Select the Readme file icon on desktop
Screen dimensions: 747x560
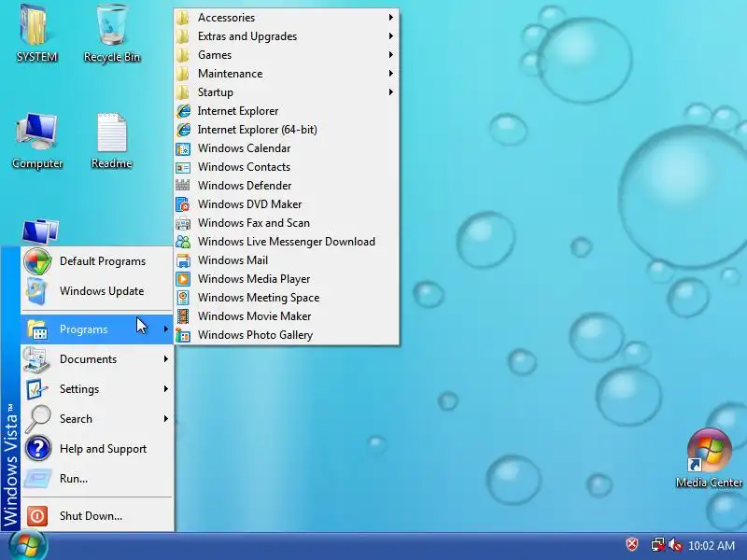(111, 141)
